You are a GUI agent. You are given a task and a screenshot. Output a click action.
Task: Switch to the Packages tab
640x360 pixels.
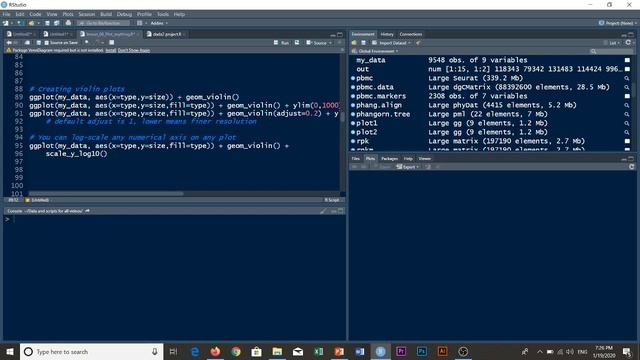389,158
